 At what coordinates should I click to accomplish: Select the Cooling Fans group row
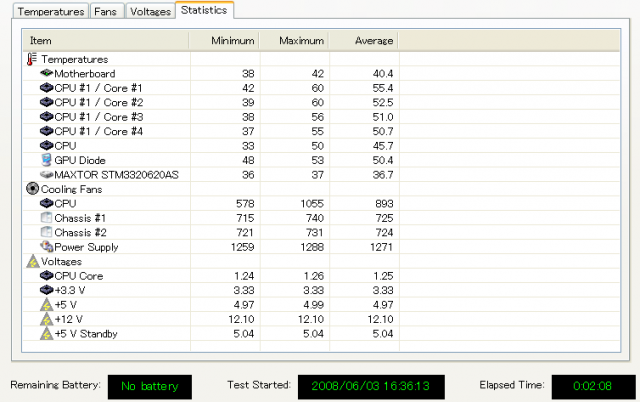71,189
